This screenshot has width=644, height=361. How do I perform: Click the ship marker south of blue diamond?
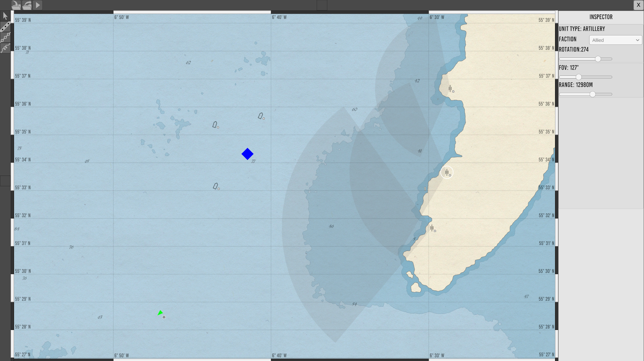point(216,186)
